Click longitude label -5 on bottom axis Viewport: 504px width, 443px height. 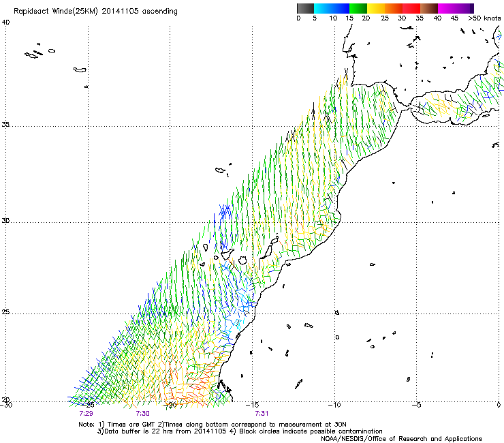[417, 405]
